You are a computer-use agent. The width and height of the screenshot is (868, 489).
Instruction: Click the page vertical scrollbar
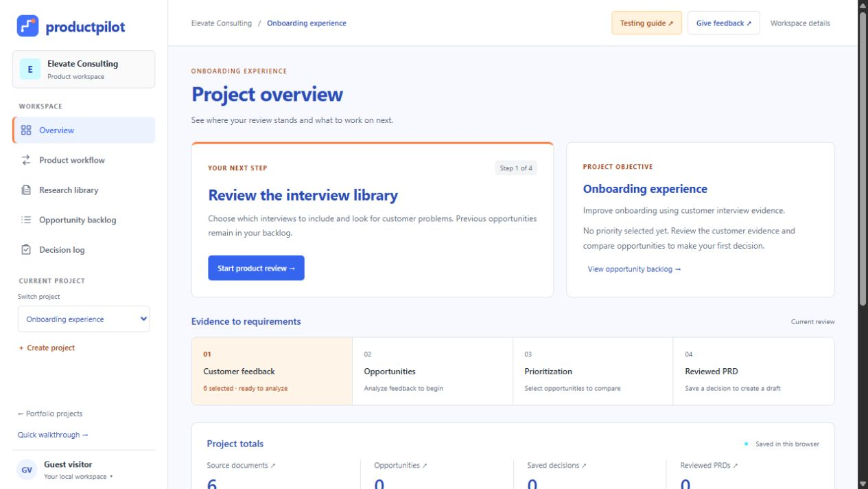863,158
